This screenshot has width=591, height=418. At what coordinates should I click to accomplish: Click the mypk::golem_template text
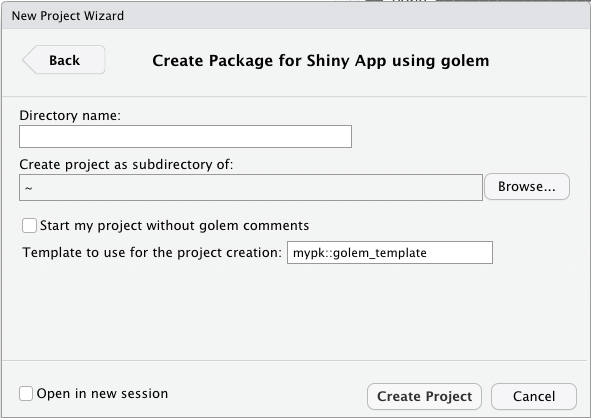(360, 253)
